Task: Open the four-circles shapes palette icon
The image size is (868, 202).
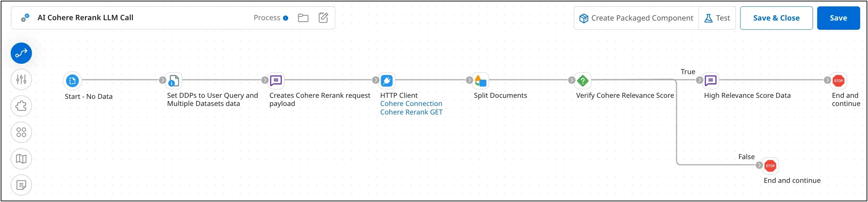Action: [x=21, y=132]
